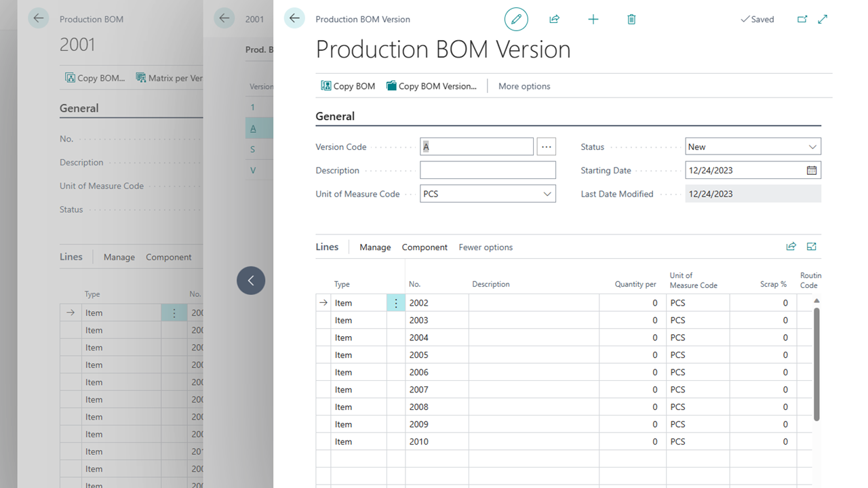Viewport: 868px width, 488px height.
Task: Click Copy BOM Version action
Action: 431,86
